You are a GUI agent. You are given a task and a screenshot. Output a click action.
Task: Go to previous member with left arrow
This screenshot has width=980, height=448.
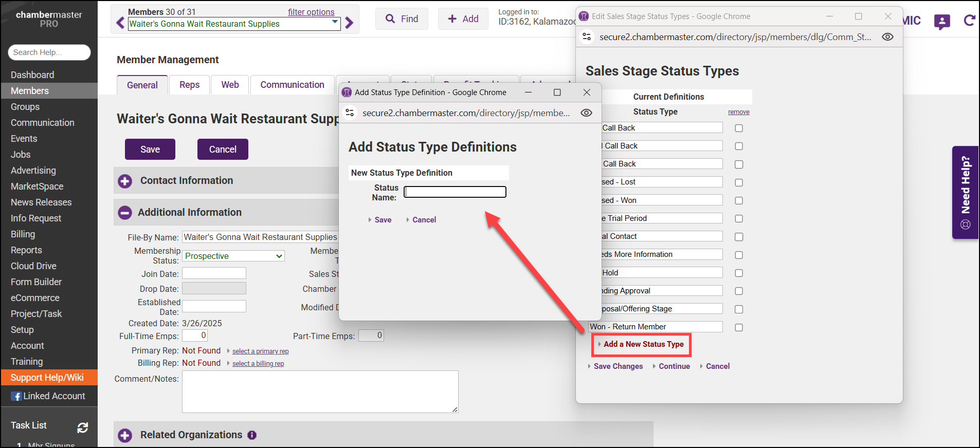click(120, 23)
